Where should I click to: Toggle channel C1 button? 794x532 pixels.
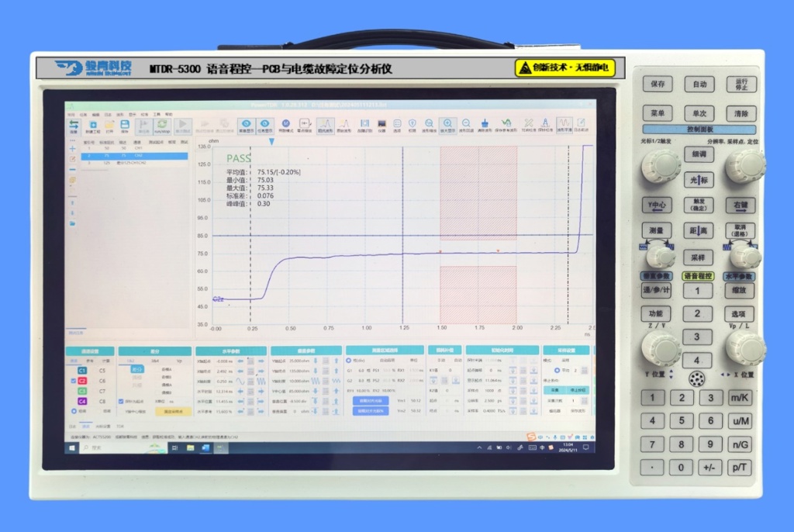click(82, 371)
